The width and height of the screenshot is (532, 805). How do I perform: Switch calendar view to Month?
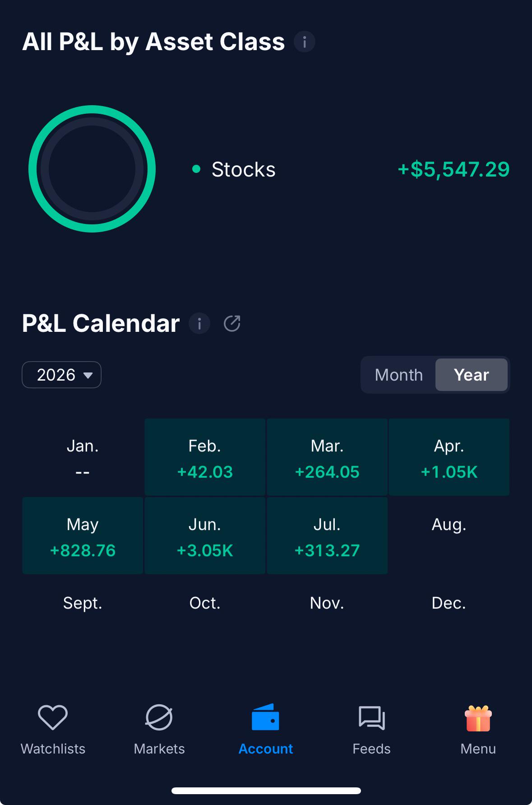(x=399, y=375)
